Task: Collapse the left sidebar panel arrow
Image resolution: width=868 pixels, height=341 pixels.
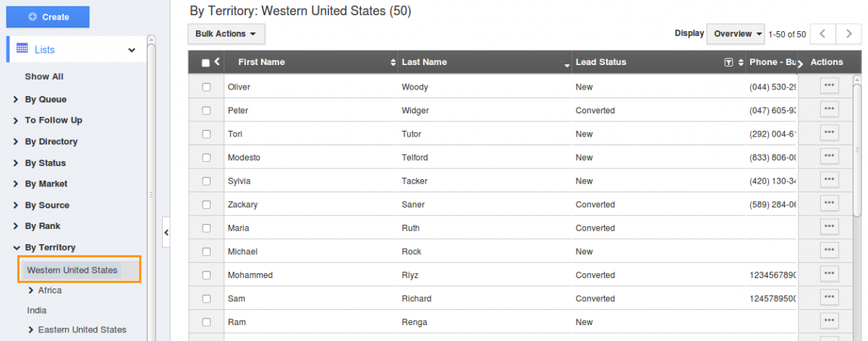Action: pyautogui.click(x=166, y=233)
